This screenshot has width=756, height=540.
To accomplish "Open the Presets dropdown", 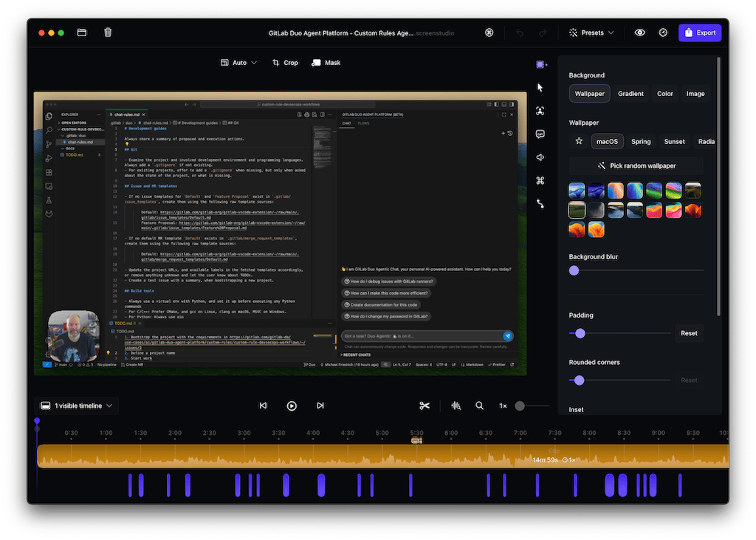I will tap(591, 33).
